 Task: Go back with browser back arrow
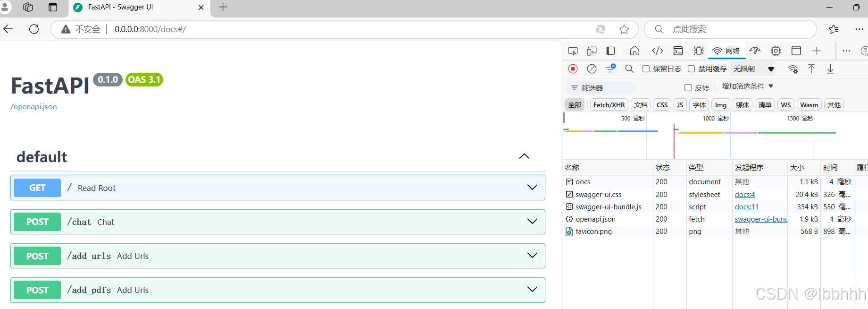[x=8, y=29]
